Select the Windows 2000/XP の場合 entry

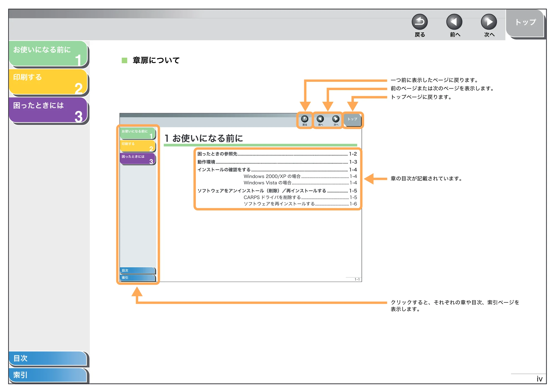click(x=300, y=176)
